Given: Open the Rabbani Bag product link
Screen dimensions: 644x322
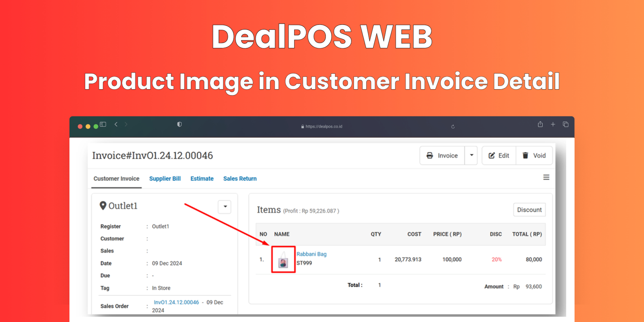Looking at the screenshot, I should [x=311, y=254].
